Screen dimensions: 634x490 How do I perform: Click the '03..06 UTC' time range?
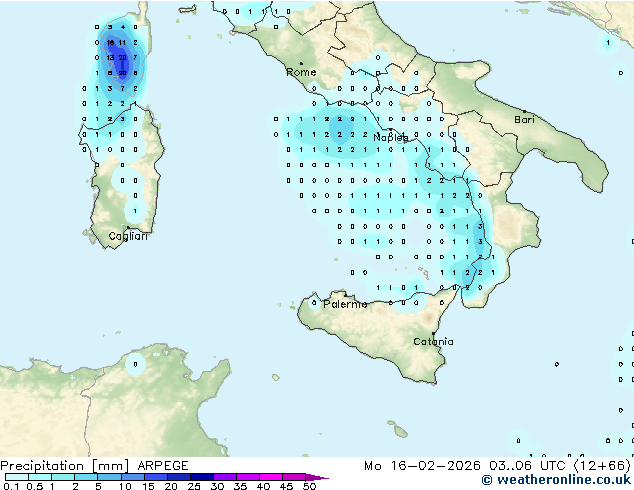(x=527, y=466)
